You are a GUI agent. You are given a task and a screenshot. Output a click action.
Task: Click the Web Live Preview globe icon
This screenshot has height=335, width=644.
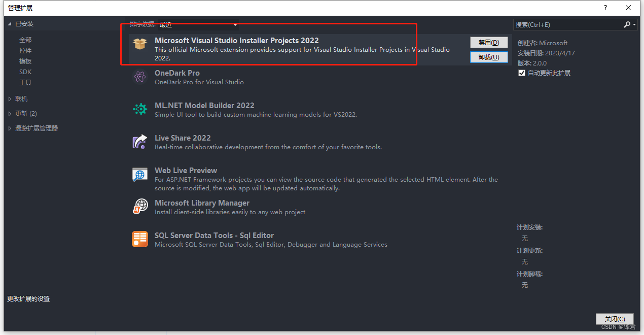(x=140, y=174)
